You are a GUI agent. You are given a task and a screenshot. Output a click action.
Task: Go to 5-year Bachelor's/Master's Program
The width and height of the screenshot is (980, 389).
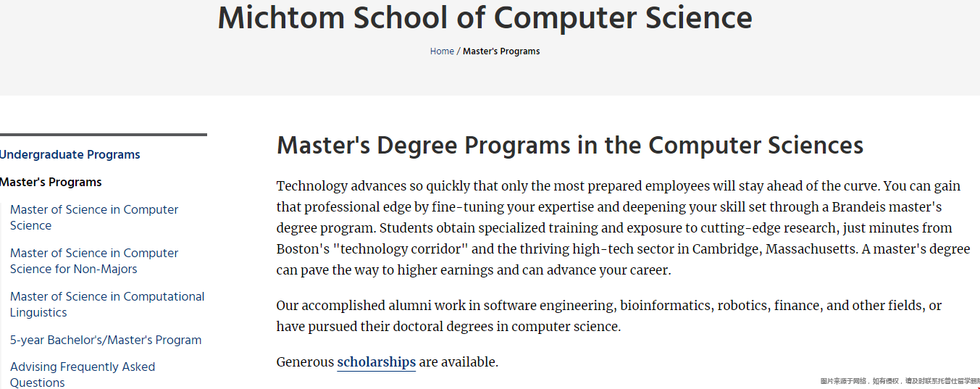(106, 340)
